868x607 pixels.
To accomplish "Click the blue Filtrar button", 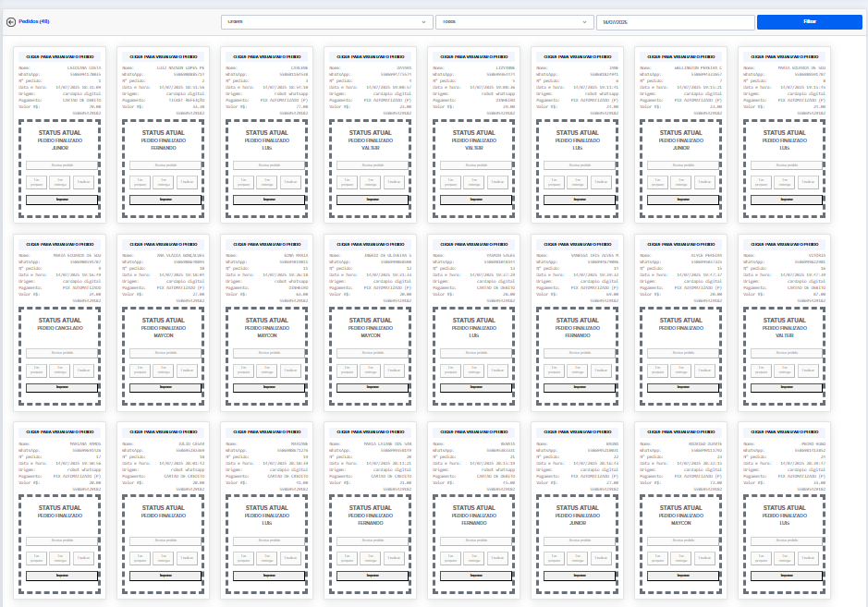I will 810,21.
